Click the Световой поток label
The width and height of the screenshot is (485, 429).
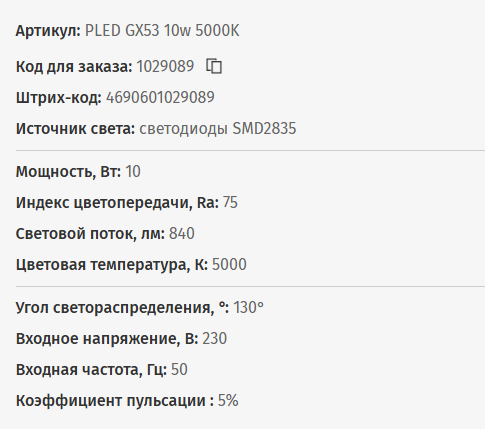(90, 234)
